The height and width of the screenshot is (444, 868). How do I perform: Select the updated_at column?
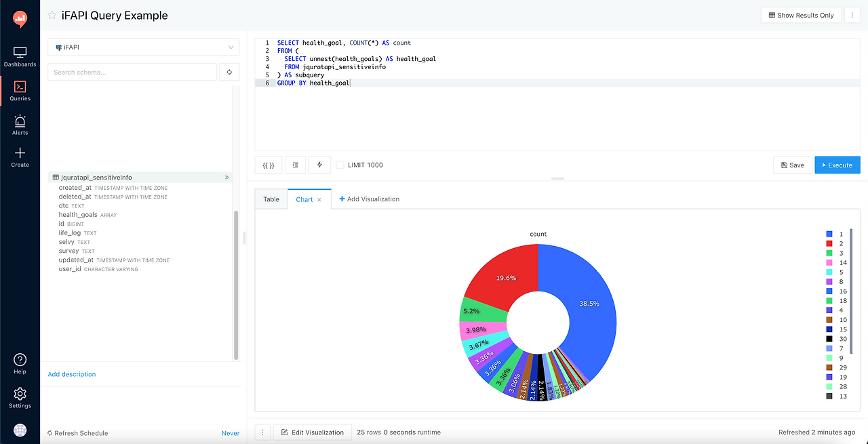(114, 260)
